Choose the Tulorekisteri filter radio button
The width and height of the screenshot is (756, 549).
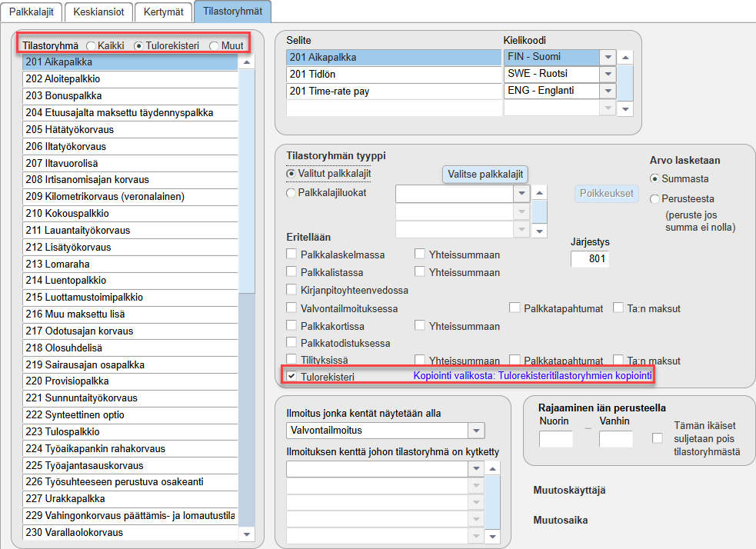click(139, 46)
